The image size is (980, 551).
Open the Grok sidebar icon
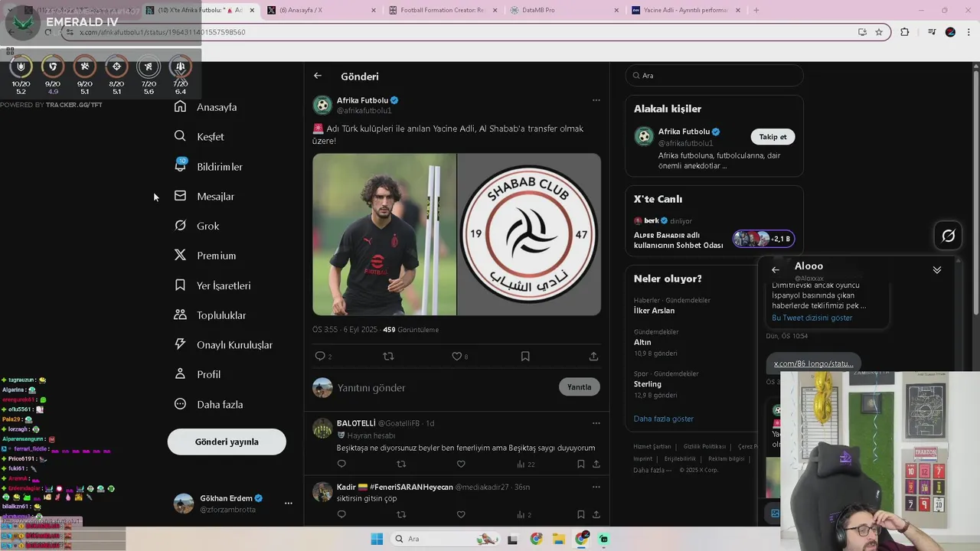[x=180, y=226]
